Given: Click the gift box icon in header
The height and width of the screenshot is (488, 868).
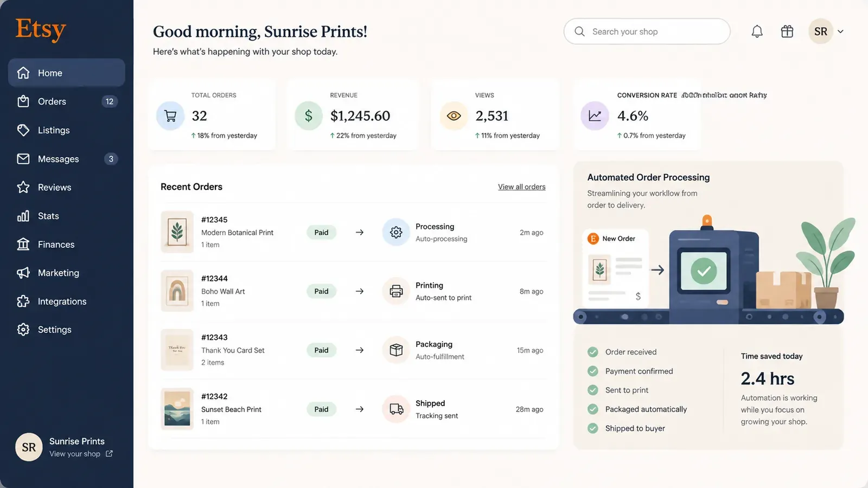Looking at the screenshot, I should 787,31.
